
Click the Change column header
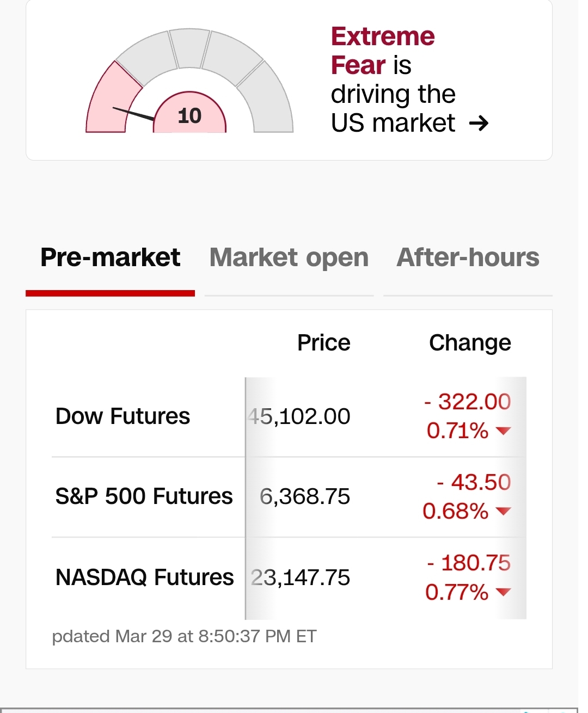tap(470, 343)
